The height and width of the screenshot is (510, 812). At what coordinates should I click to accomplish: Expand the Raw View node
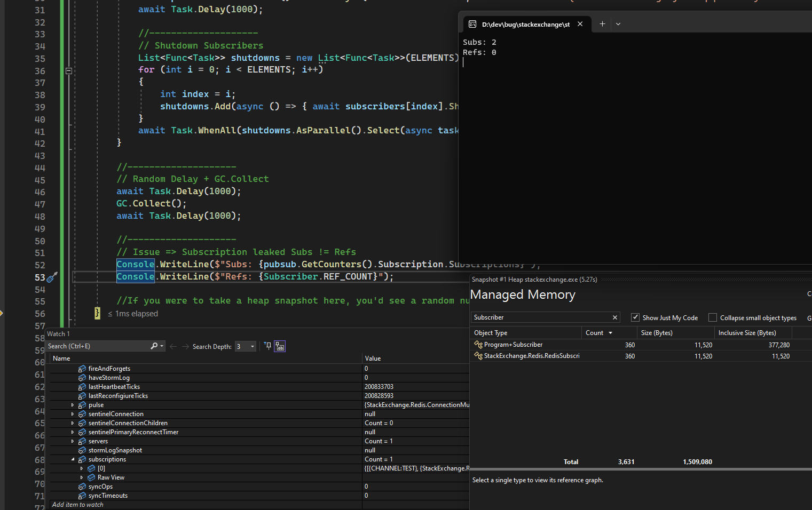82,477
